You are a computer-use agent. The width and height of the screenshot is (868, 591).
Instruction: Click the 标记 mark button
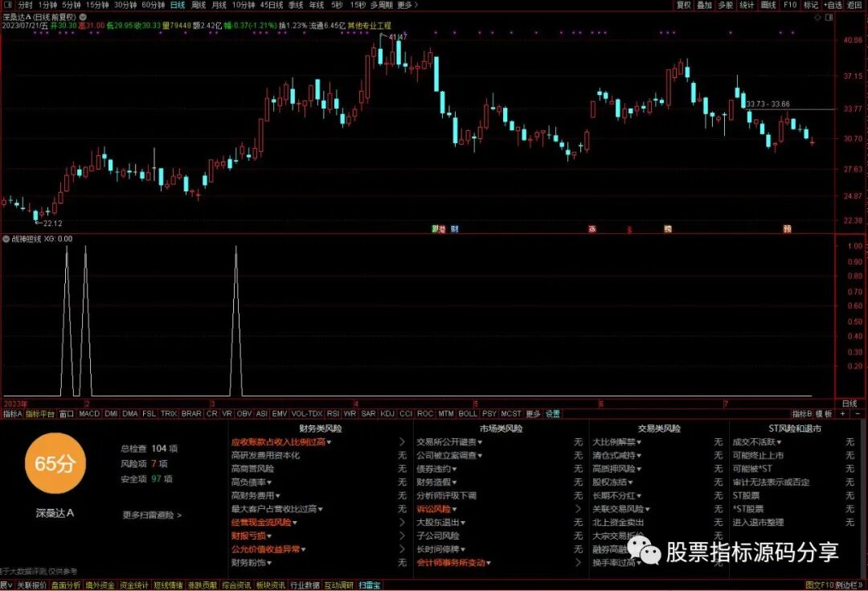point(811,5)
